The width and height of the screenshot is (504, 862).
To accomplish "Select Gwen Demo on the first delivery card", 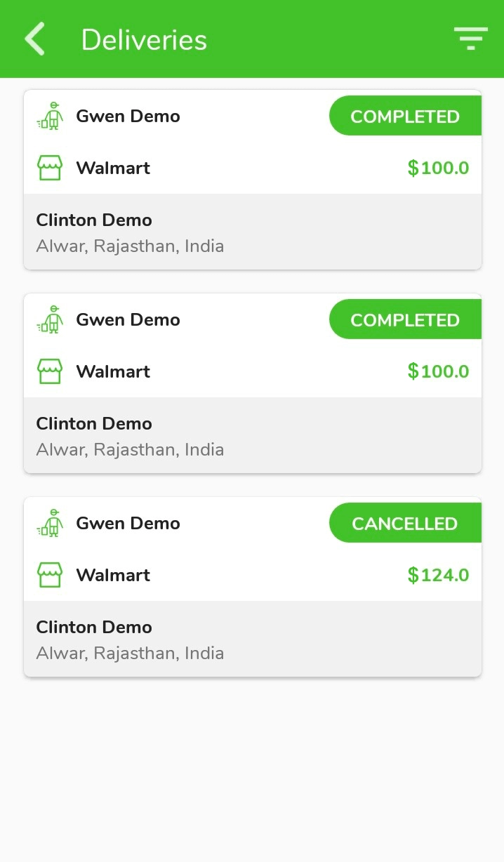I will (x=128, y=116).
